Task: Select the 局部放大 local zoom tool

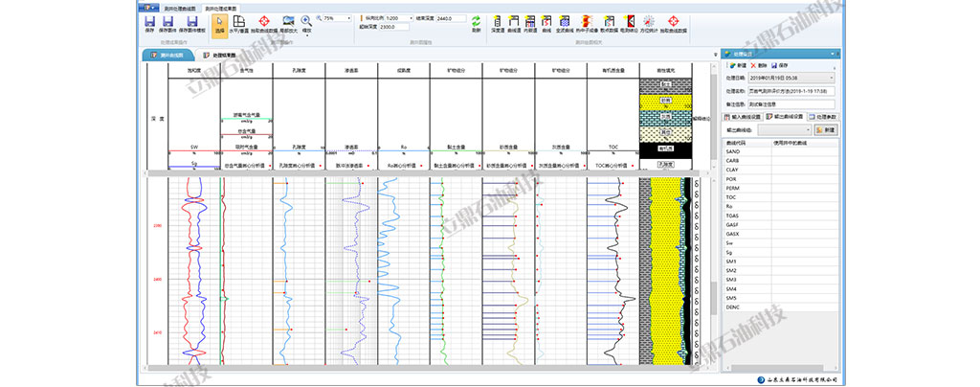Action: coord(288,23)
